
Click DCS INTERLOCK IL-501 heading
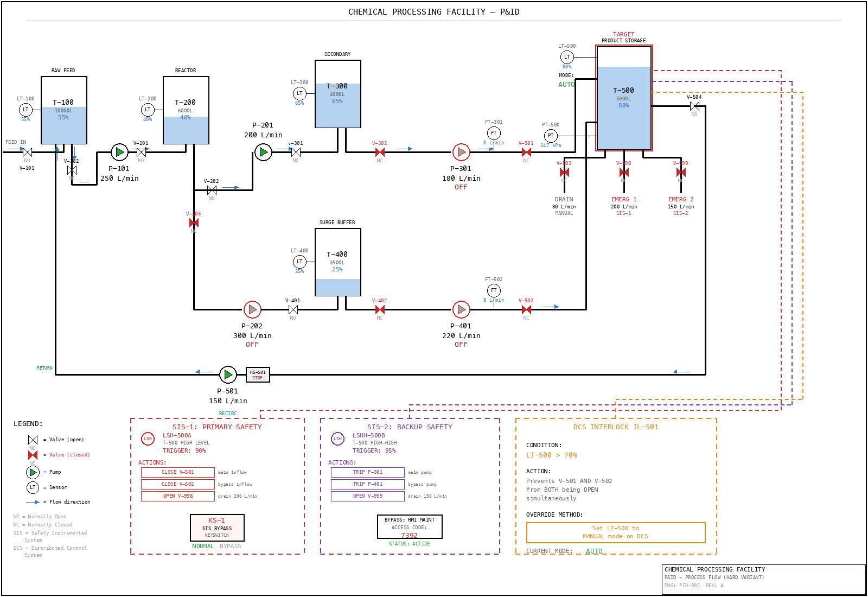coord(616,427)
